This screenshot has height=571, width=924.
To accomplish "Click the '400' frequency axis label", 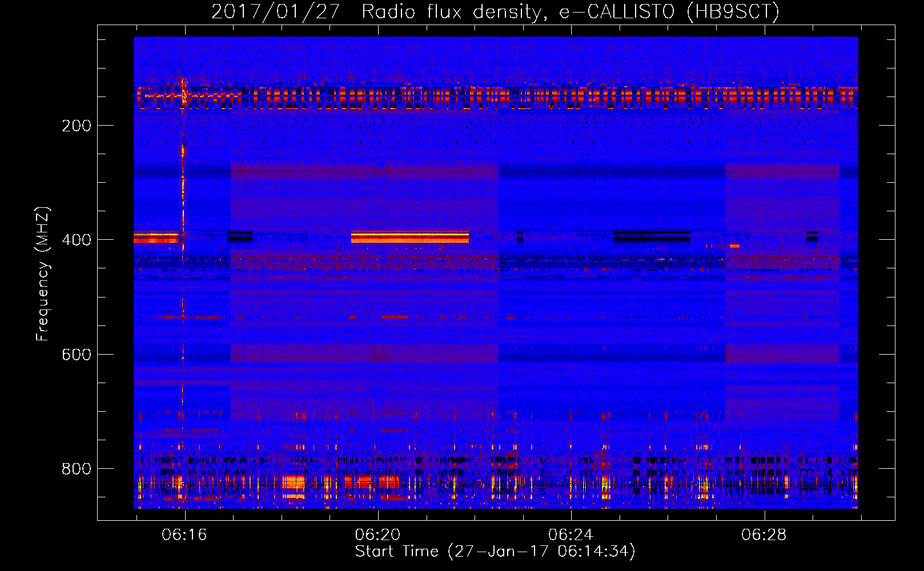I will (77, 240).
